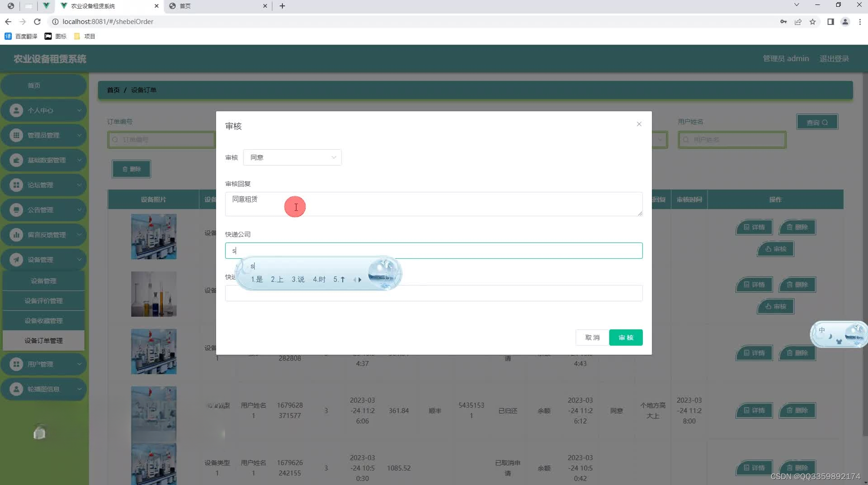The height and width of the screenshot is (485, 868).
Task: Show next page of IME candidates
Action: pos(360,280)
